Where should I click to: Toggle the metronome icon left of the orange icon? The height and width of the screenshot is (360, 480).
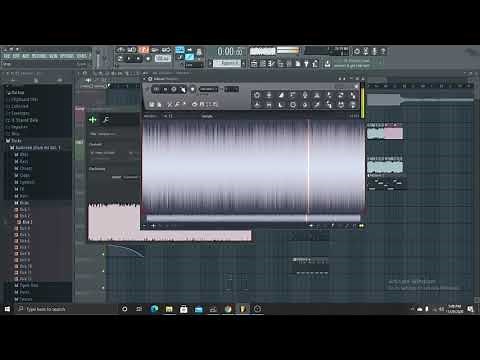point(132,50)
